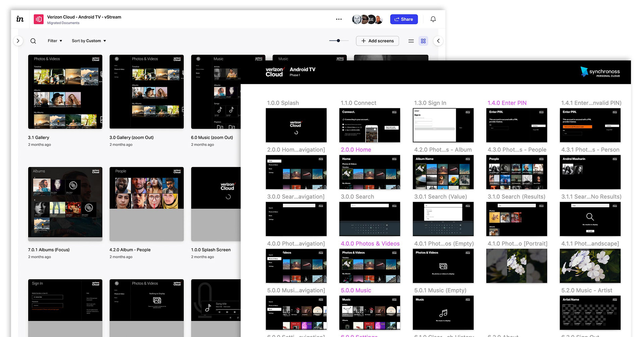Open the 4.0.1 Photos (Empty) thumbnail
This screenshot has width=644, height=337.
[x=443, y=266]
